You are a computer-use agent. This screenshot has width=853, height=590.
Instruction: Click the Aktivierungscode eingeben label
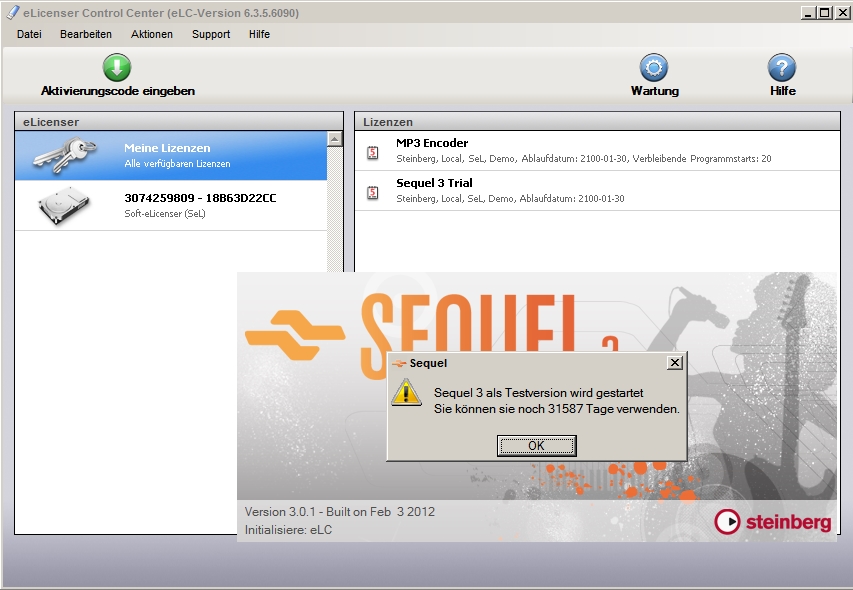tap(118, 91)
